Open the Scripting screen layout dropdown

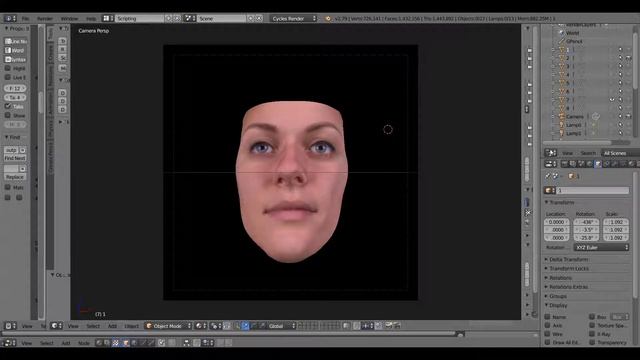[x=140, y=18]
